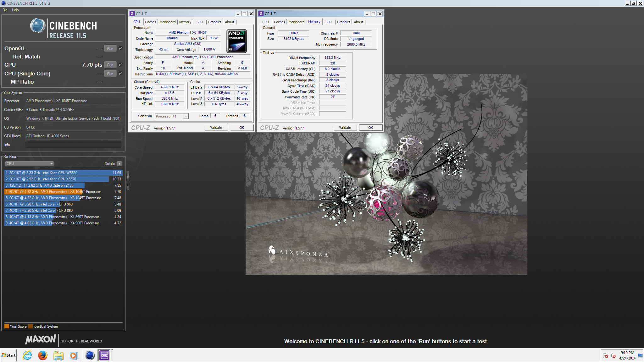This screenshot has width=644, height=362.
Task: Select ranking row Intel Xeon CPU X5570
Action: click(x=63, y=179)
